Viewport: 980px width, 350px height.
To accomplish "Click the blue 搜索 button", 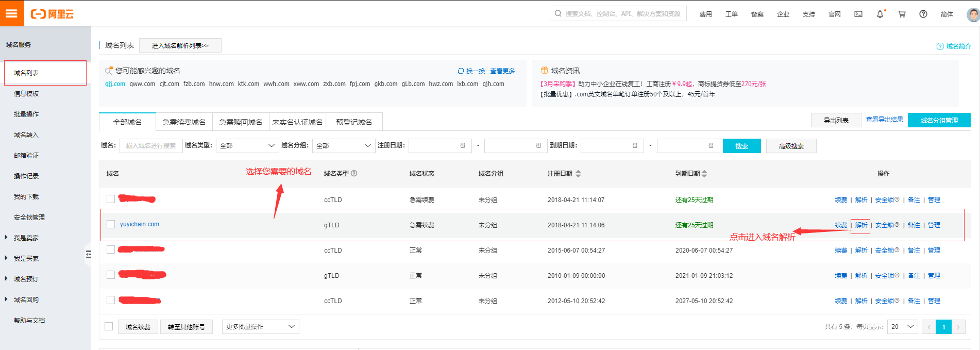I will (x=741, y=146).
